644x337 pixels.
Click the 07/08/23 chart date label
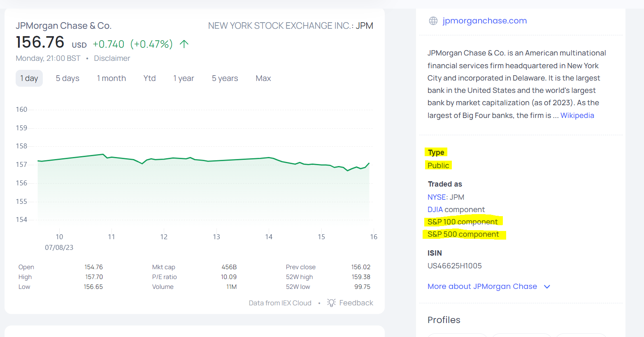point(59,248)
